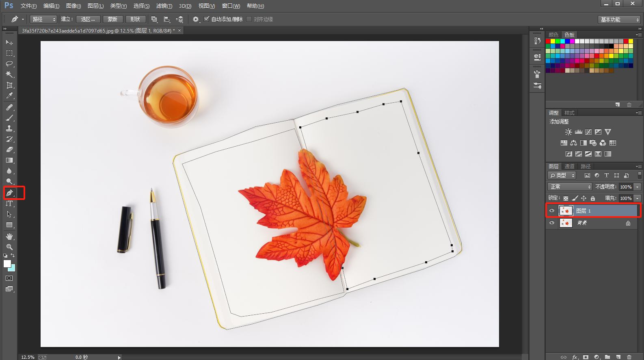
Task: Click the delete layer trash button
Action: (629, 357)
